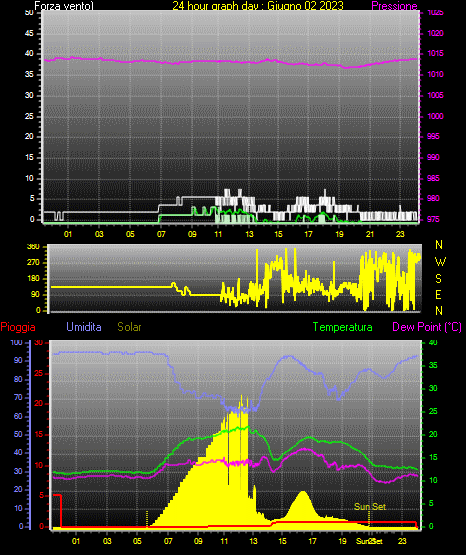Click hour label 13 under the wind chart
This screenshot has height=555, width=466.
tap(250, 234)
